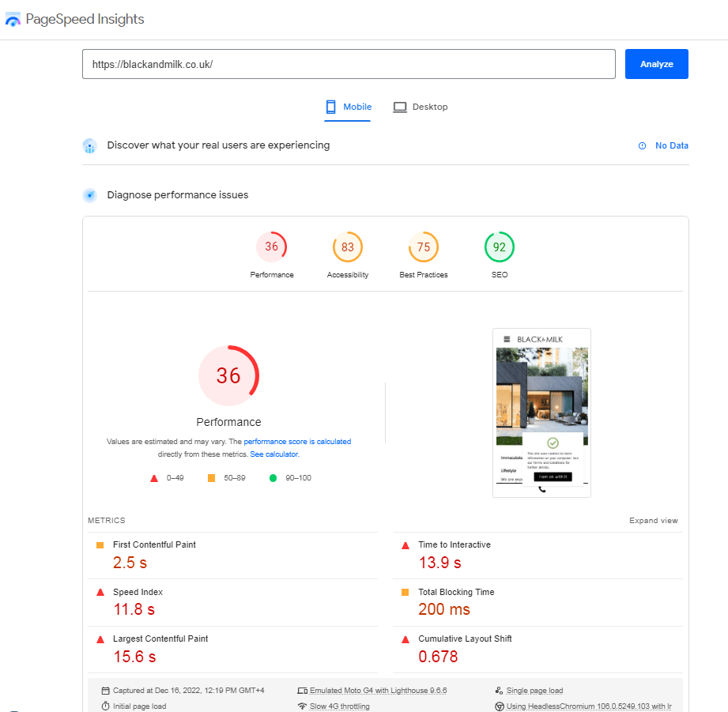Open the No Data link
This screenshot has height=712, width=728.
coord(671,145)
